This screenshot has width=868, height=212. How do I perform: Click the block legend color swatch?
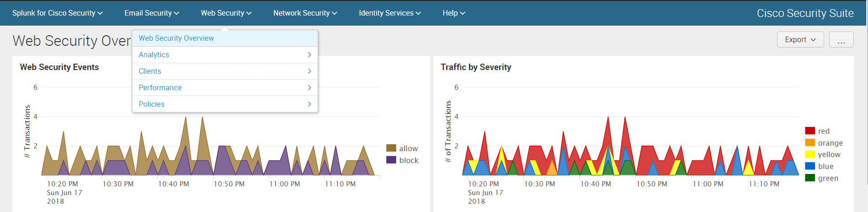click(x=391, y=160)
